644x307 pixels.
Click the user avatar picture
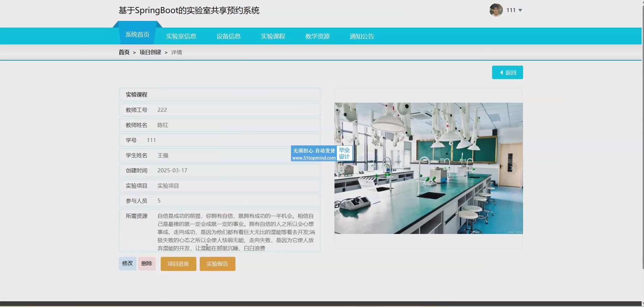coord(496,10)
